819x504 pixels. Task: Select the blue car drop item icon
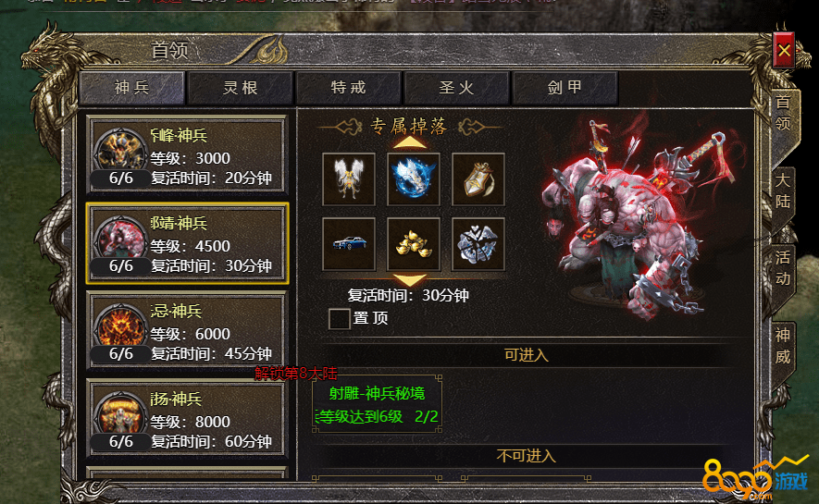349,244
